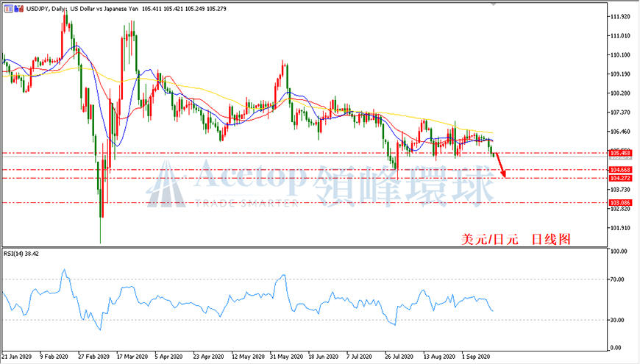Click the 美元/日元 日线图 text label

click(516, 239)
